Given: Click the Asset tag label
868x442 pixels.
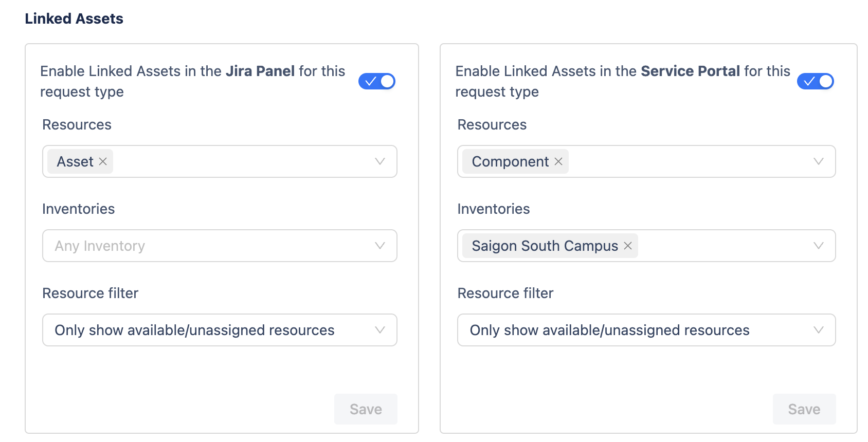Looking at the screenshot, I should [75, 161].
